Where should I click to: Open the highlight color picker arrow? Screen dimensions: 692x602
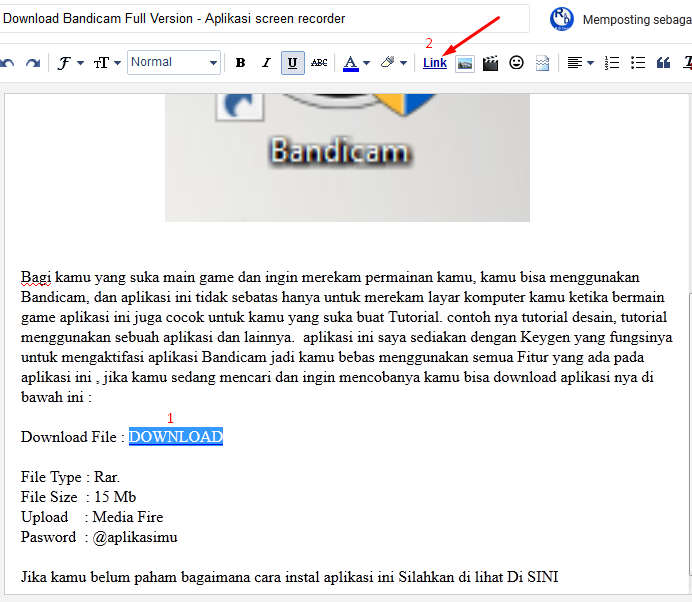tap(403, 63)
